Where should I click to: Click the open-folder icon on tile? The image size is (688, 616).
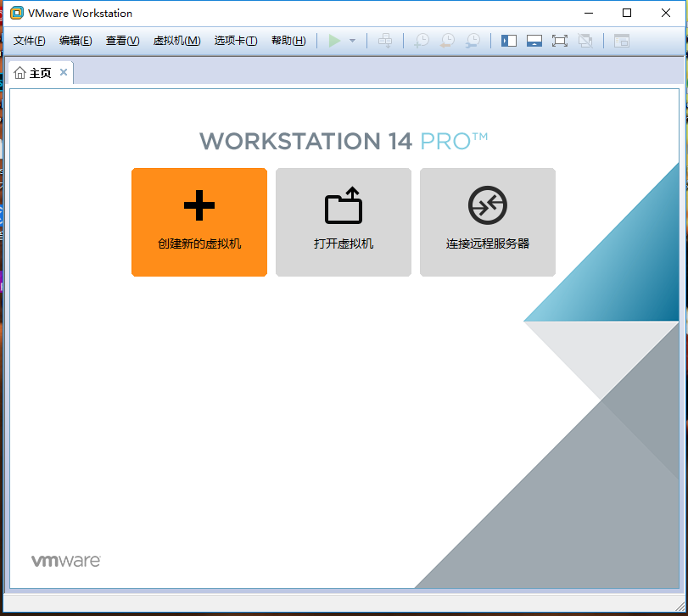(x=344, y=205)
